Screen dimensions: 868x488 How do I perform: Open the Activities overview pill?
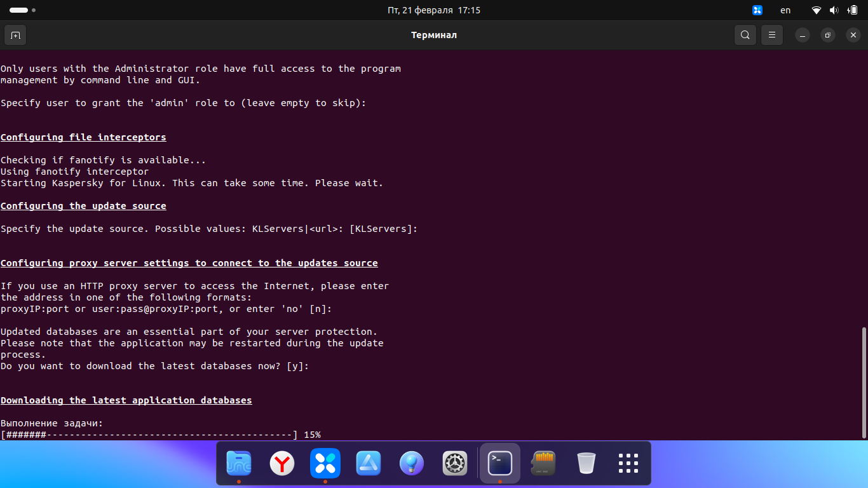coord(22,10)
